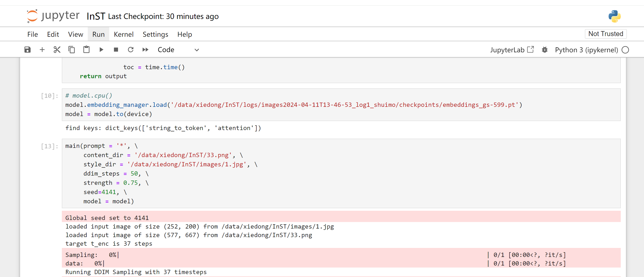Interrupt the kernel with stop icon

116,50
